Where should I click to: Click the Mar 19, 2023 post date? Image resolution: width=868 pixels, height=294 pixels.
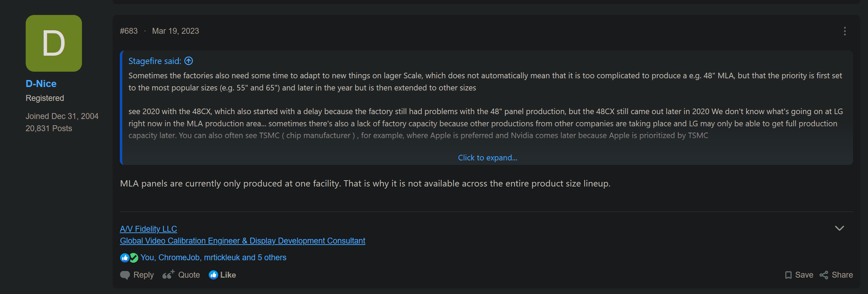(x=175, y=31)
